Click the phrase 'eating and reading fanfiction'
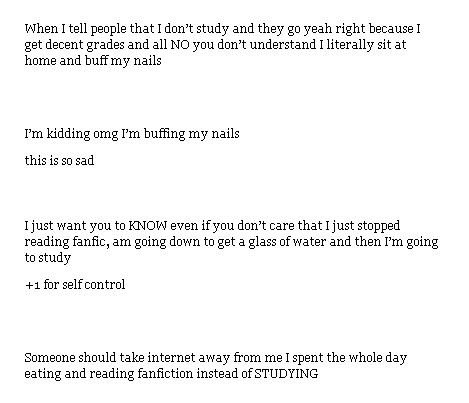This screenshot has width=469, height=403. click(109, 374)
